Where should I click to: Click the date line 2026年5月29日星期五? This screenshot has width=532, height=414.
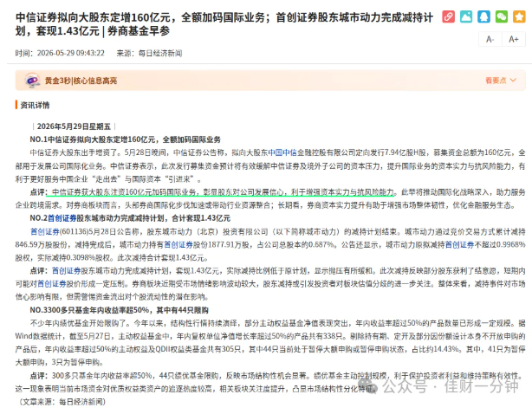74,126
